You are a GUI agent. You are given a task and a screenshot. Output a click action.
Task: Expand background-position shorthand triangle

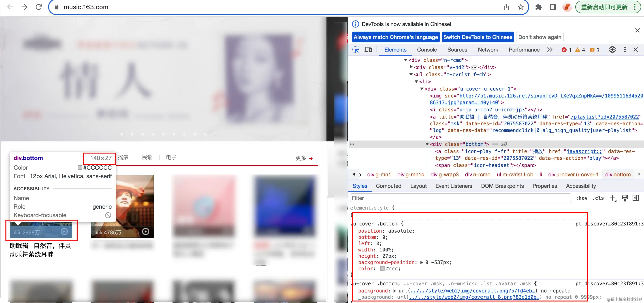(421, 262)
